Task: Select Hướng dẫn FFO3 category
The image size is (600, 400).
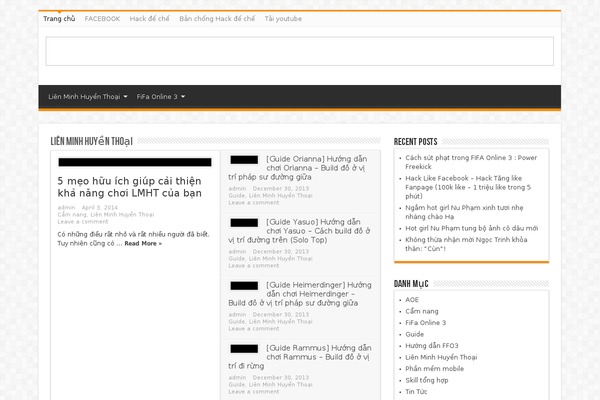Action: point(432,346)
